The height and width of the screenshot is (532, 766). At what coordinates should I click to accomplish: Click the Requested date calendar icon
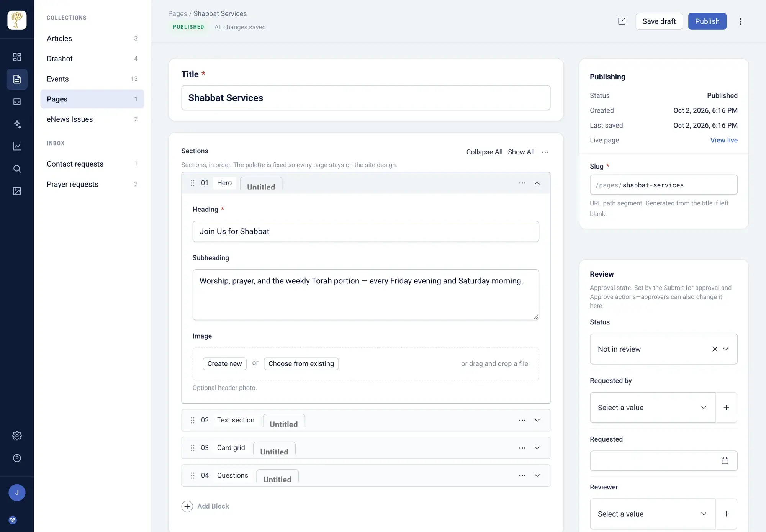point(725,461)
